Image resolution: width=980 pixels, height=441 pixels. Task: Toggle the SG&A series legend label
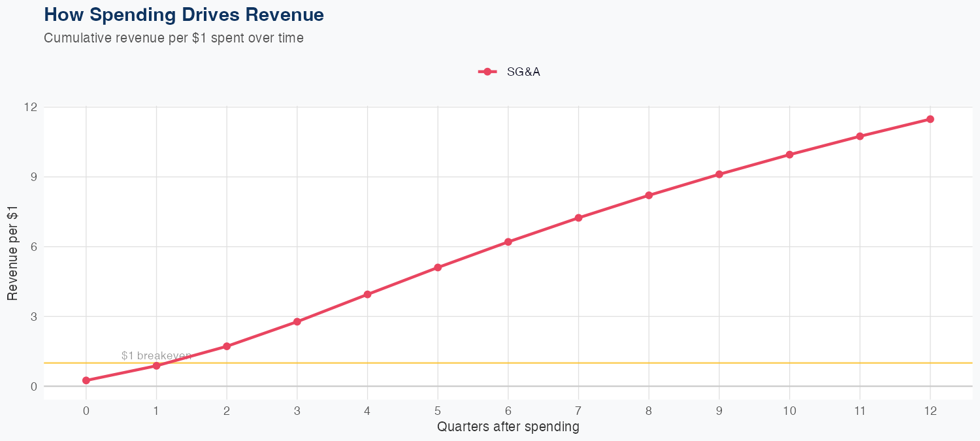523,72
